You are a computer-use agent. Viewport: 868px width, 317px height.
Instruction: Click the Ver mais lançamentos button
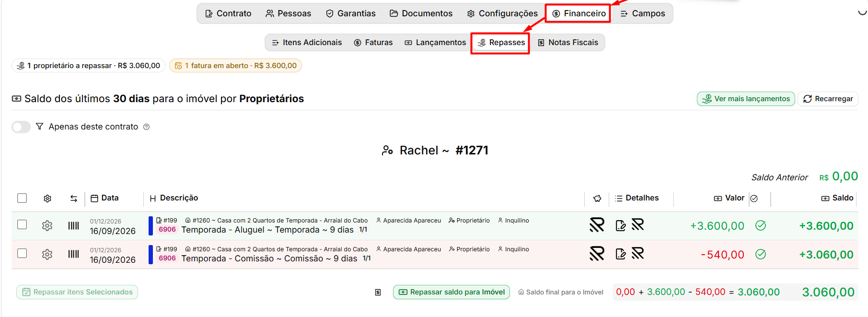[746, 99]
